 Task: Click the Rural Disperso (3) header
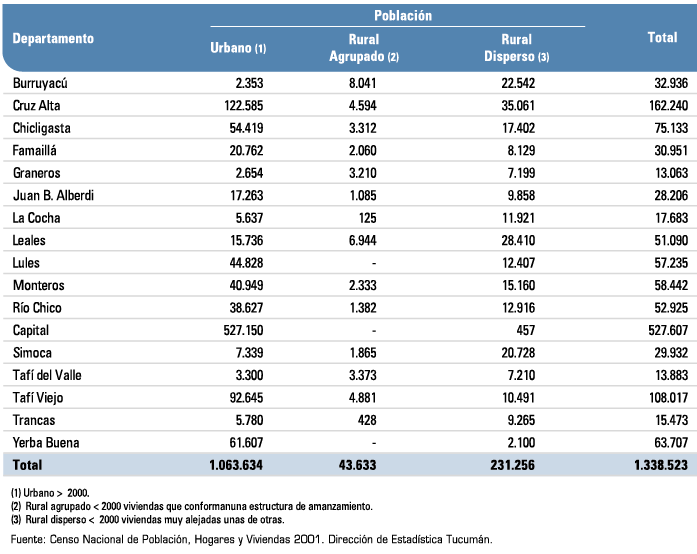pos(517,48)
